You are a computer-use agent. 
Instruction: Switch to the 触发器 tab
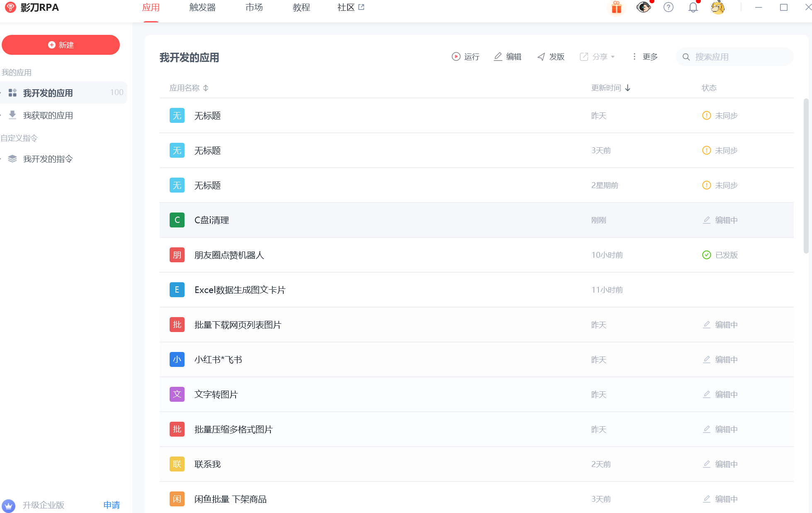(x=202, y=7)
